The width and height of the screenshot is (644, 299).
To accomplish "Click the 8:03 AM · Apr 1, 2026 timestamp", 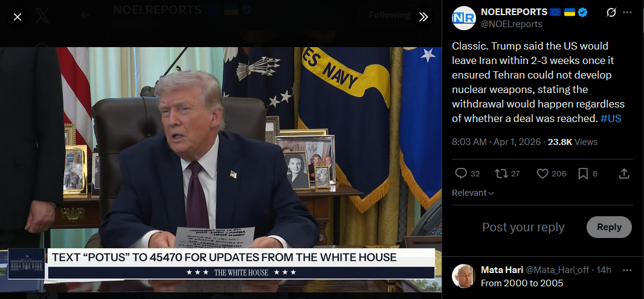I will [497, 142].
